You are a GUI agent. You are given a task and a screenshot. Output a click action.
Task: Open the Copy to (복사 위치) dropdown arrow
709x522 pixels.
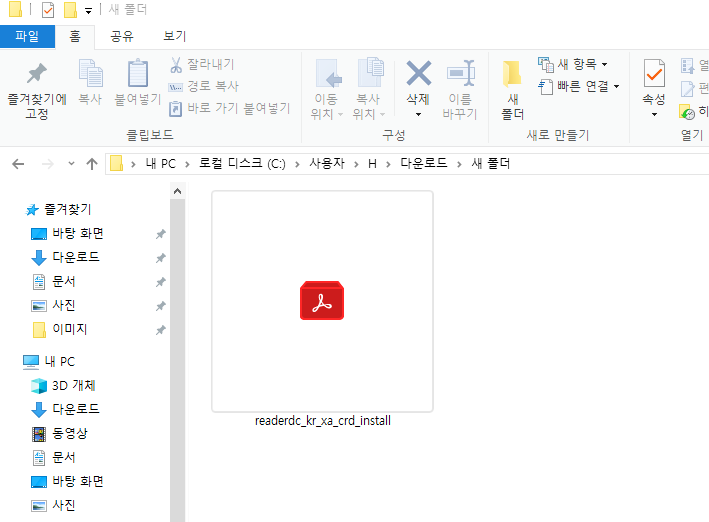(x=383, y=114)
